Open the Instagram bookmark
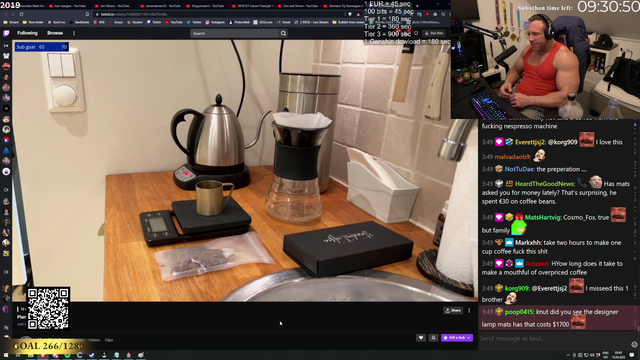Screen dimensions: 640x360 [216, 22]
